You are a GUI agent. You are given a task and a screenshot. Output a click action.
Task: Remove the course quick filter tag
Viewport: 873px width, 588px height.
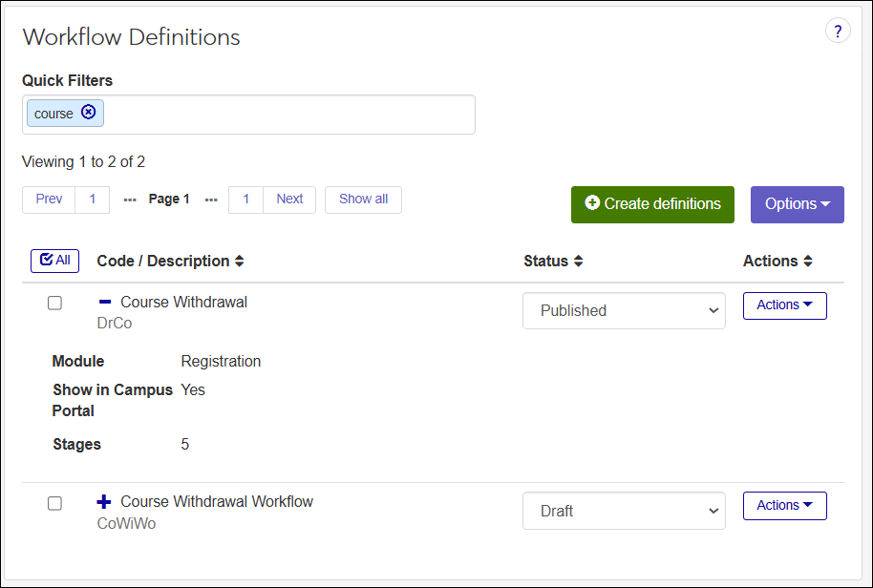click(89, 113)
